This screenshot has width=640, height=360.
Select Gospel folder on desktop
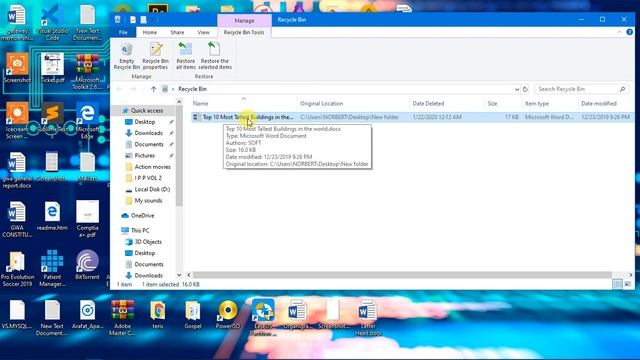coord(193,315)
